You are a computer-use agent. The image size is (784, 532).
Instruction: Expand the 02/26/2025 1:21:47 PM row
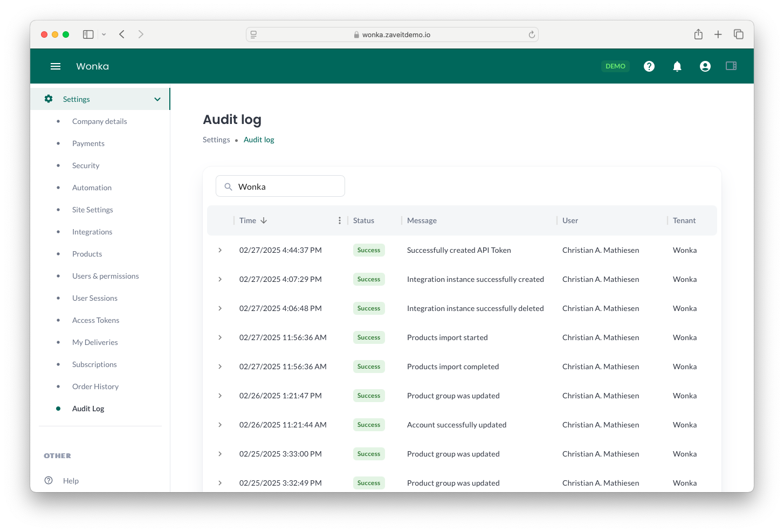(220, 396)
